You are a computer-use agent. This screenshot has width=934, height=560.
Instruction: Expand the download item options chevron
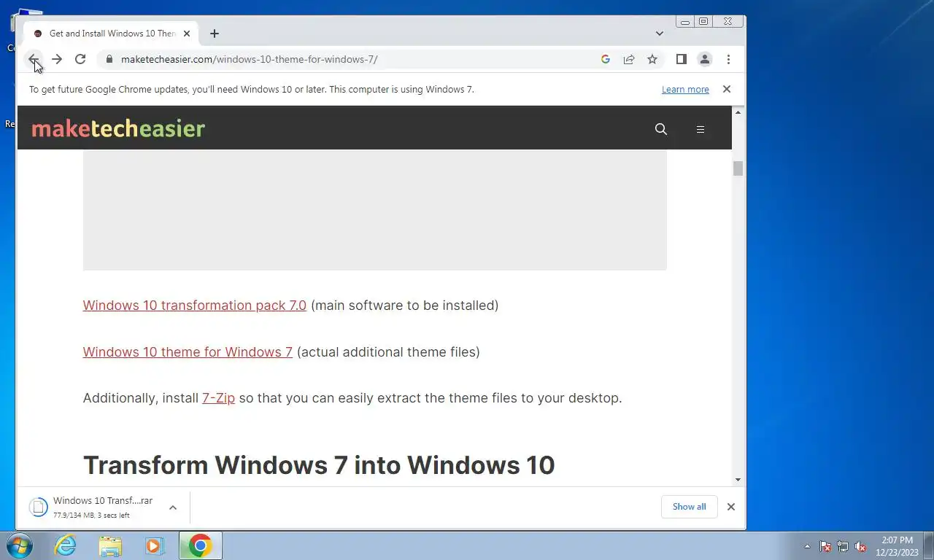173,507
